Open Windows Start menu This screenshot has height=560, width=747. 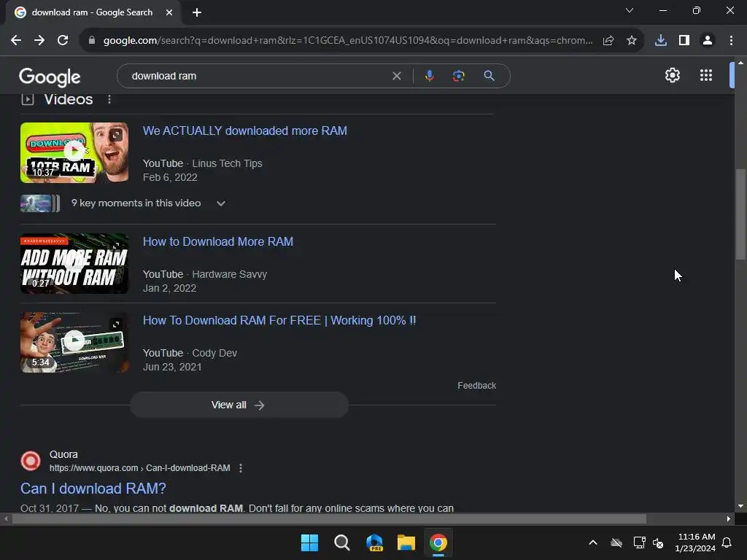tap(309, 542)
